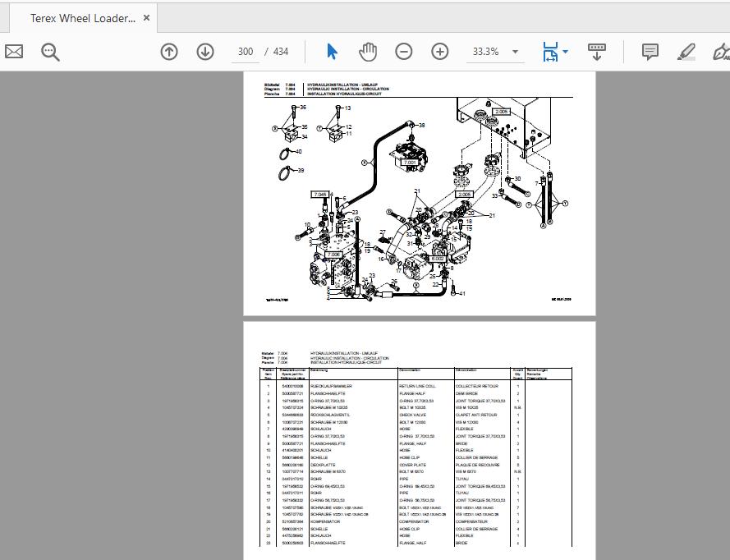Enable continuous scrolling page view
The image size is (730, 560).
596,51
